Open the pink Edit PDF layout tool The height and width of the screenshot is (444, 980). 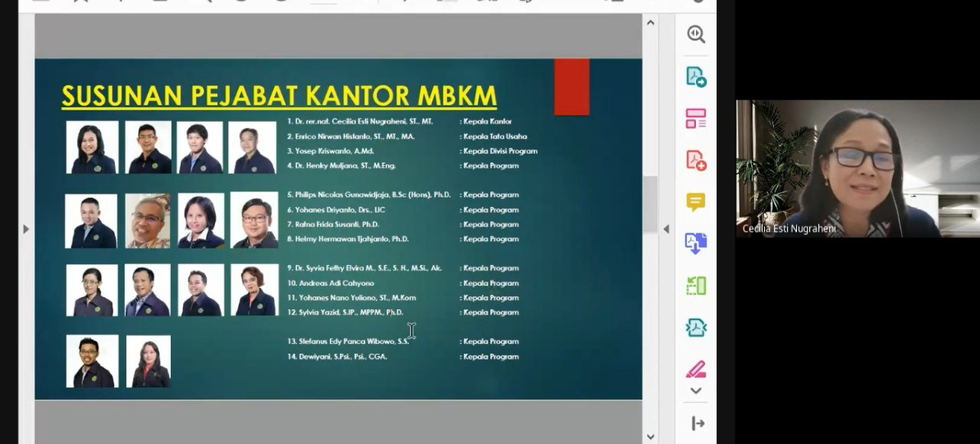coord(695,119)
